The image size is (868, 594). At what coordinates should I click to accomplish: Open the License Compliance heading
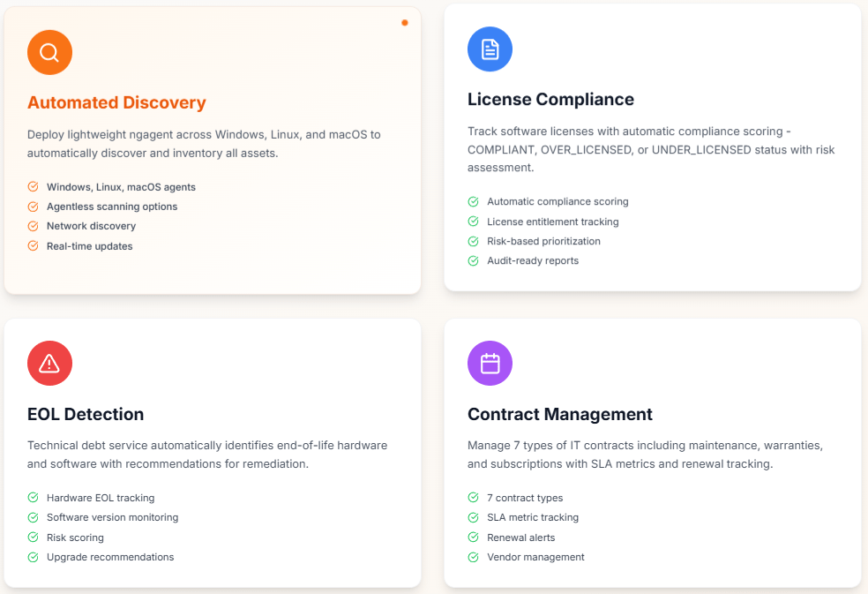click(x=550, y=99)
